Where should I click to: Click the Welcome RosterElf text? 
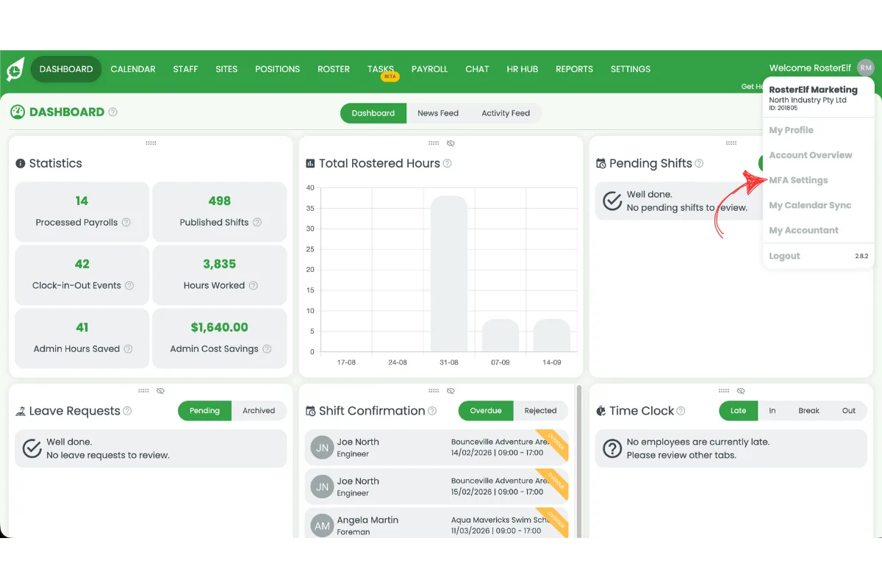tap(810, 68)
